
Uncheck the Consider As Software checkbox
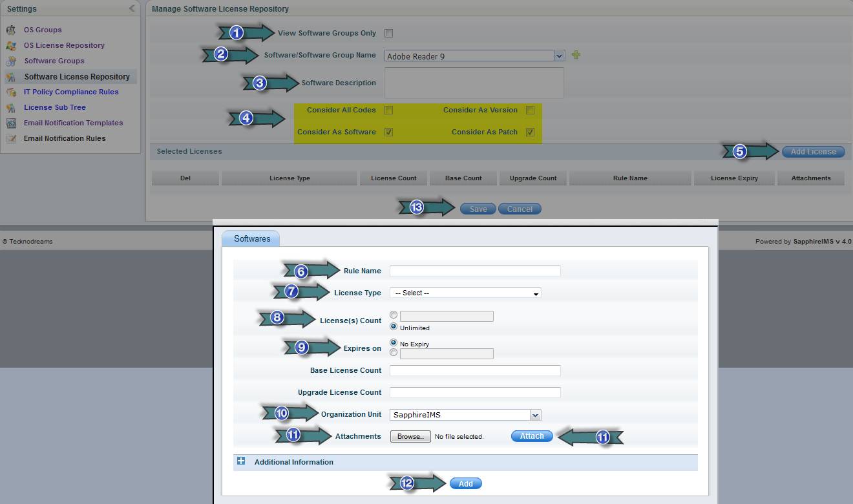(x=388, y=132)
